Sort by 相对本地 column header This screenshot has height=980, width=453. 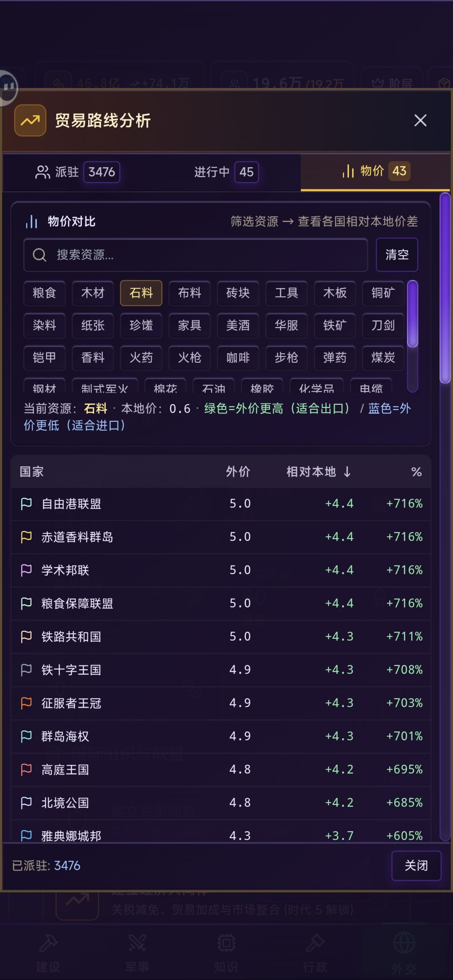click(x=318, y=472)
